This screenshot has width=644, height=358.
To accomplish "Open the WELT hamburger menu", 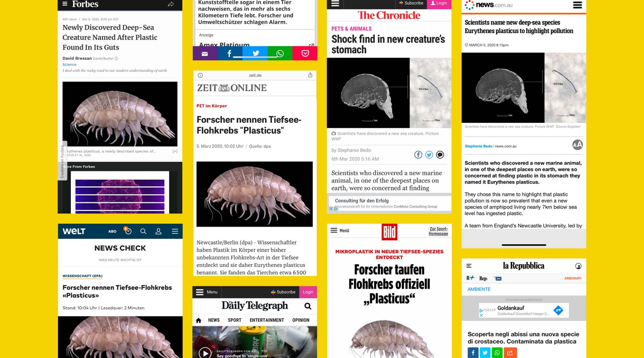I will point(175,231).
